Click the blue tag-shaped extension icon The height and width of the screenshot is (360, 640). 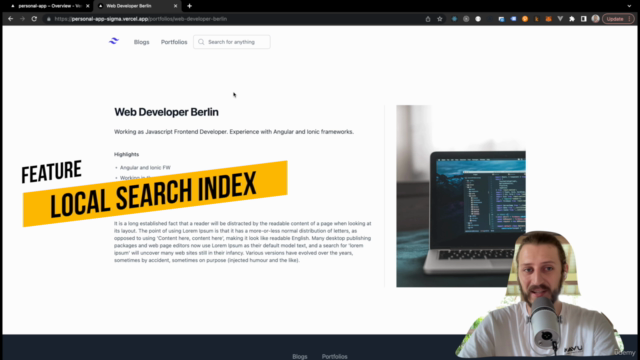coord(513,19)
